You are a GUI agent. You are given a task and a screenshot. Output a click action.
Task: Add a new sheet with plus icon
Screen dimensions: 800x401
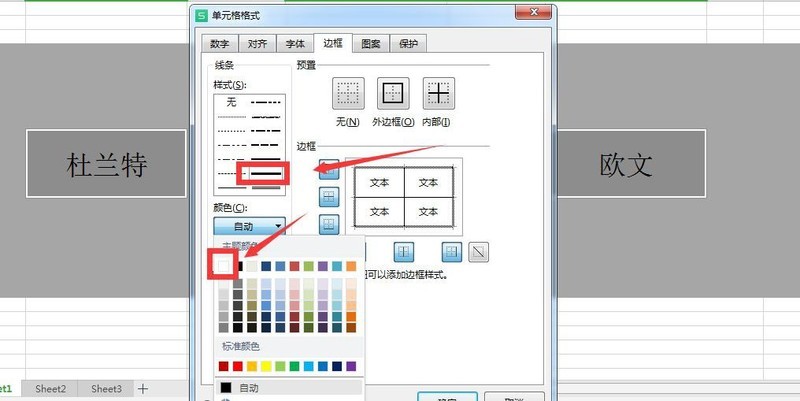point(143,388)
